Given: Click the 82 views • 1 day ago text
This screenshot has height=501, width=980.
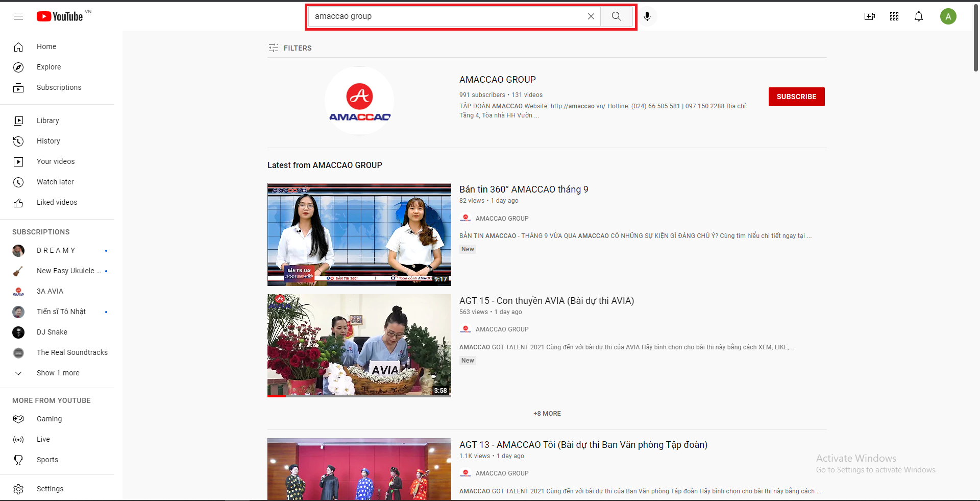Looking at the screenshot, I should click(488, 201).
